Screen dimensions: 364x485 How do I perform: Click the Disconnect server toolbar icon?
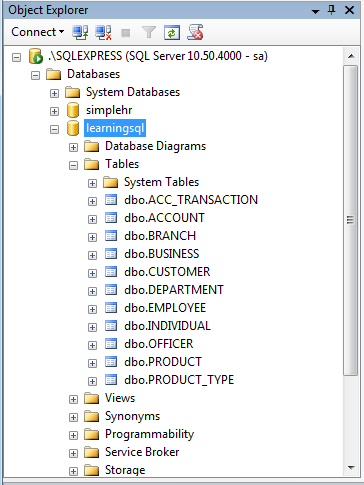[x=103, y=32]
